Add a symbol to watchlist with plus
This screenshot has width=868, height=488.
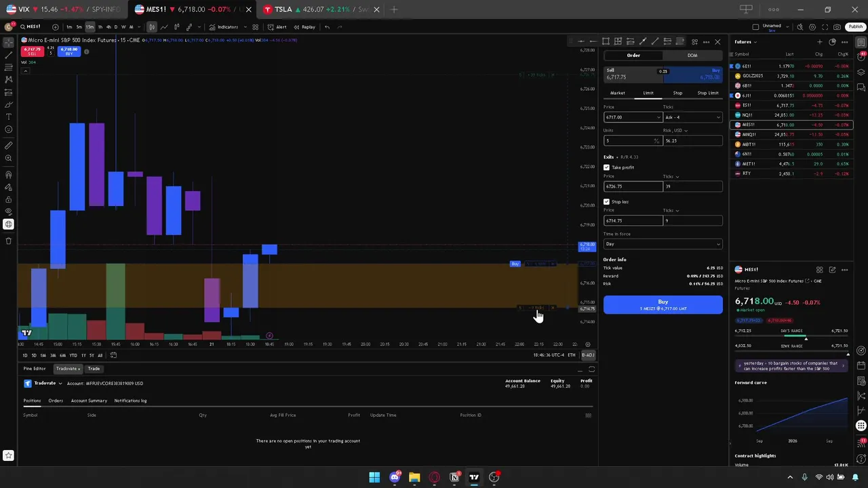point(819,42)
